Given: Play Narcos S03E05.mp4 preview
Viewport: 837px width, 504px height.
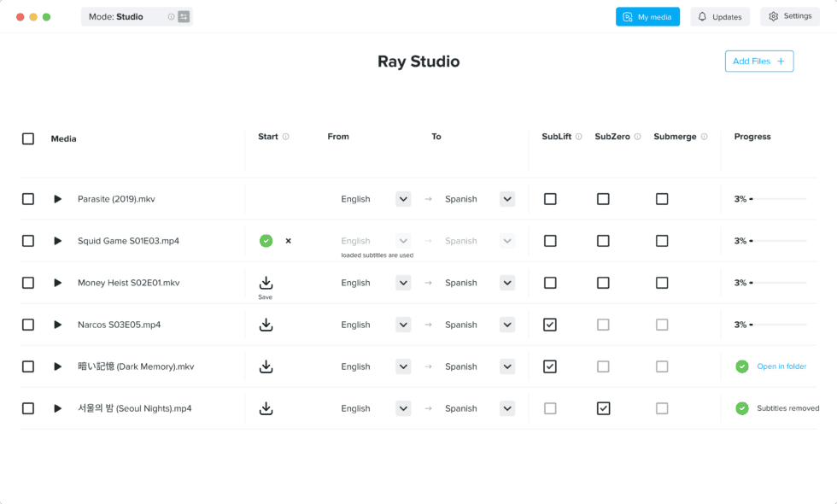Looking at the screenshot, I should point(58,325).
